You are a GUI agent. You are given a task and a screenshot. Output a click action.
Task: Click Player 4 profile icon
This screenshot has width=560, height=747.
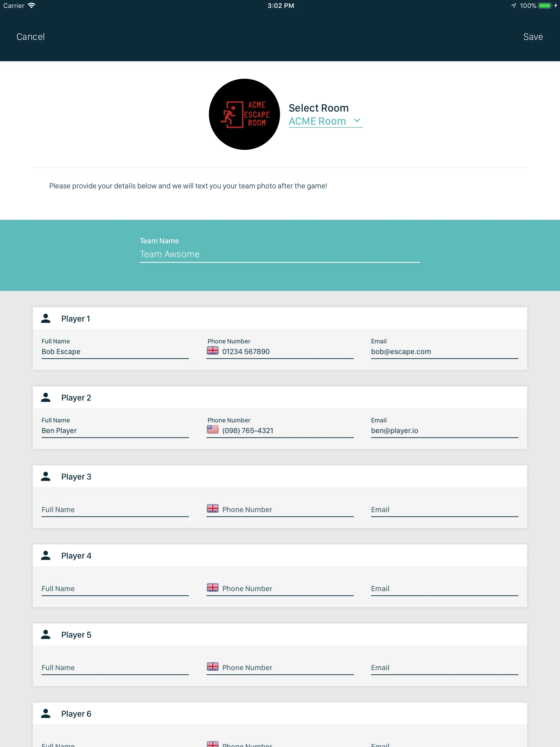click(46, 555)
